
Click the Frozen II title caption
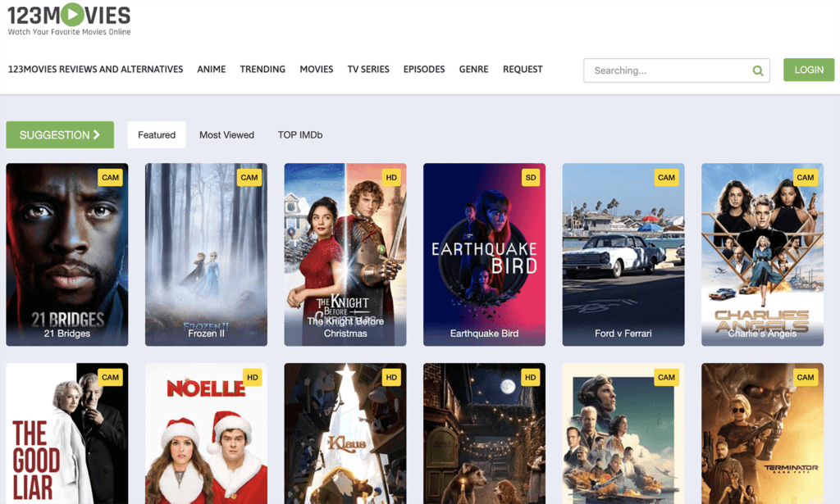[x=206, y=334]
